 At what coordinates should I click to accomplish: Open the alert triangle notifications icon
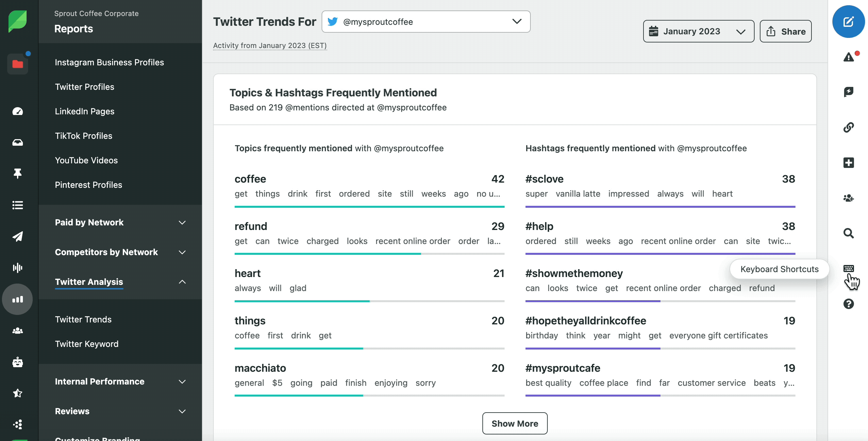(x=848, y=57)
